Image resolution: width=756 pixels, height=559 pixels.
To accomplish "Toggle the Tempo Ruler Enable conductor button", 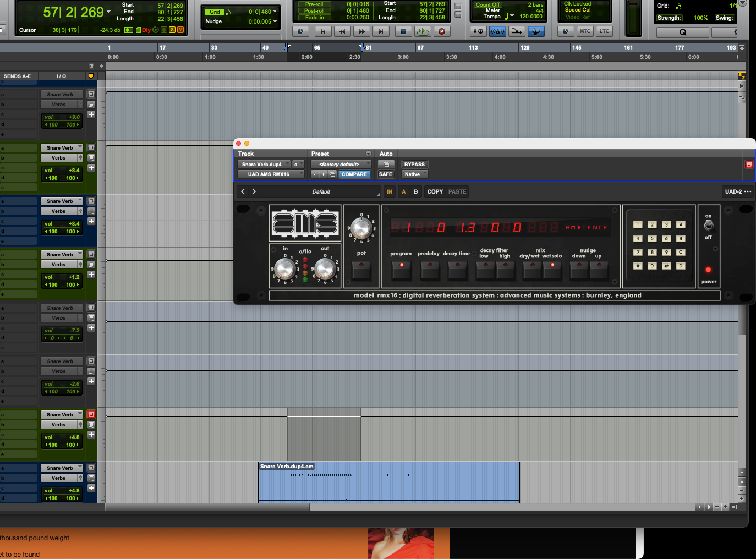I will pyautogui.click(x=535, y=31).
